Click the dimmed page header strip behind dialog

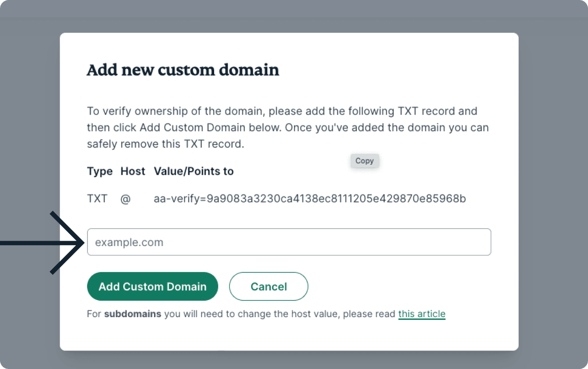[x=294, y=9]
